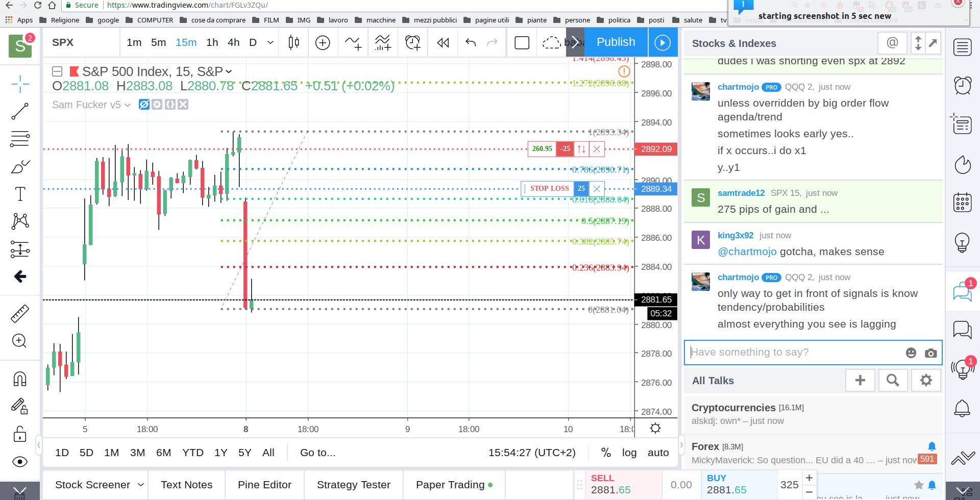The height and width of the screenshot is (500, 980).
Task: Select the 4h timeframe
Action: pos(234,42)
